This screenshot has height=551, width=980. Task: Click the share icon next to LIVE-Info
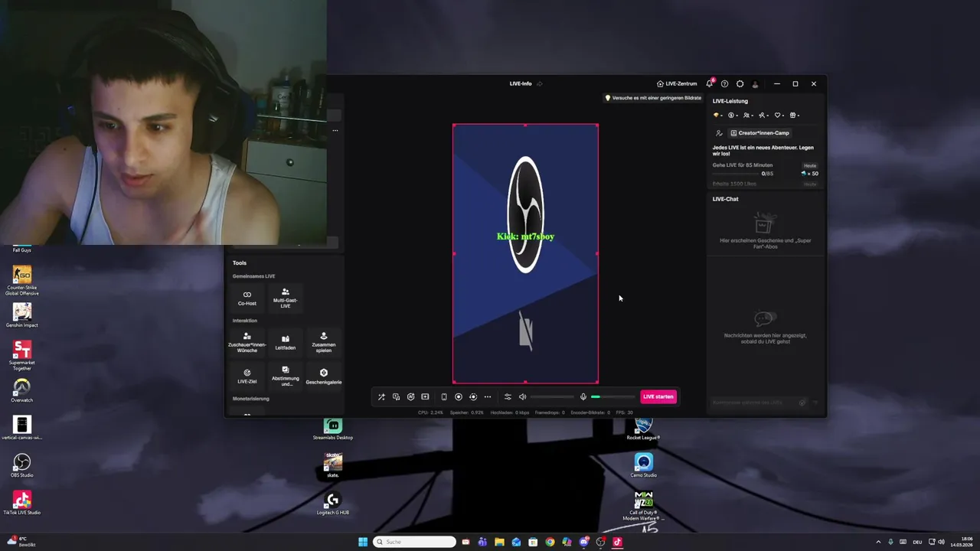pyautogui.click(x=540, y=83)
